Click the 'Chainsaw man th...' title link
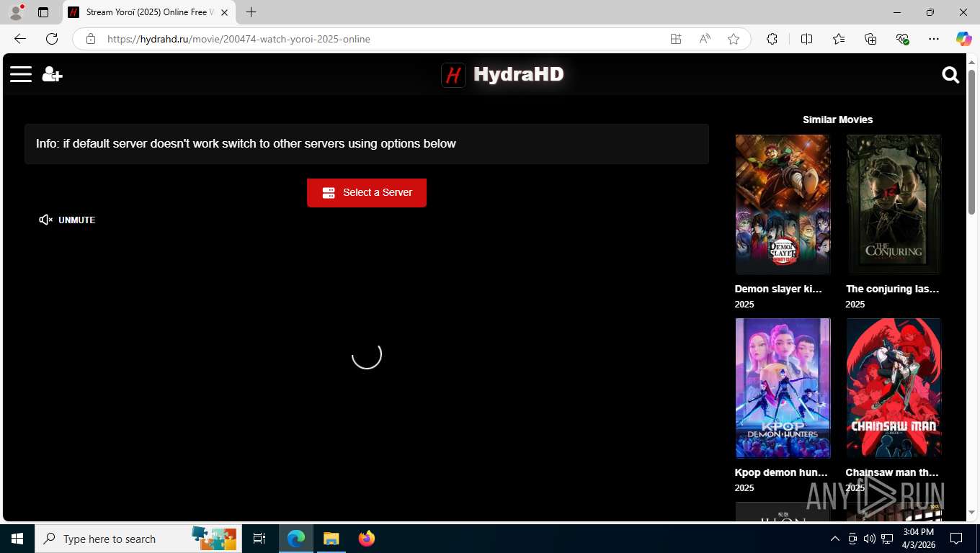The width and height of the screenshot is (980, 553). (892, 472)
